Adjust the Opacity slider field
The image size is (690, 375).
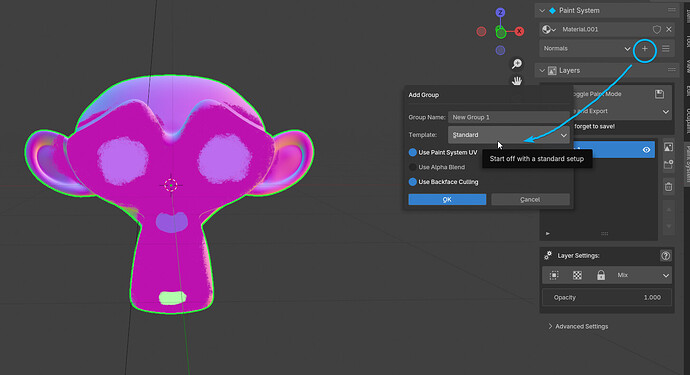(x=607, y=298)
